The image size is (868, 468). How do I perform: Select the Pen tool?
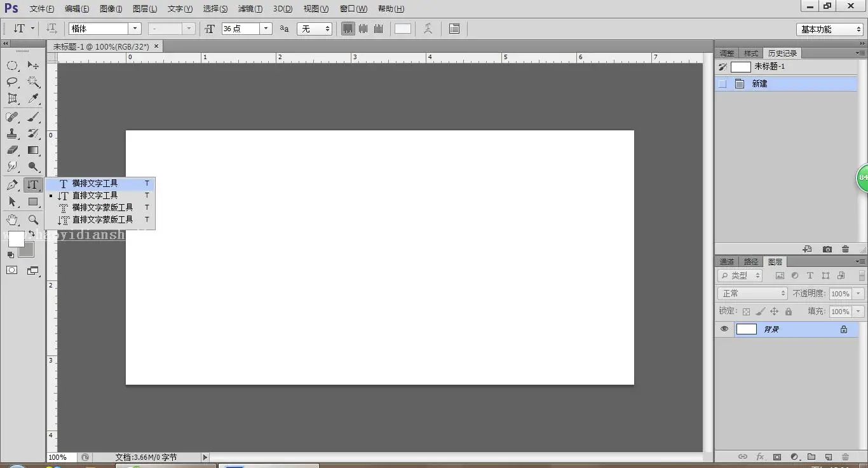pos(12,185)
